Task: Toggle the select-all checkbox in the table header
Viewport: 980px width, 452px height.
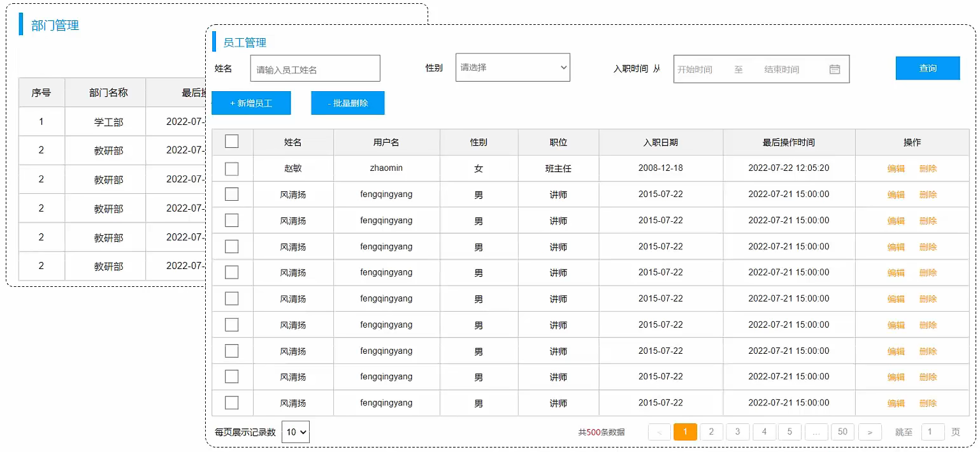Action: (x=231, y=142)
